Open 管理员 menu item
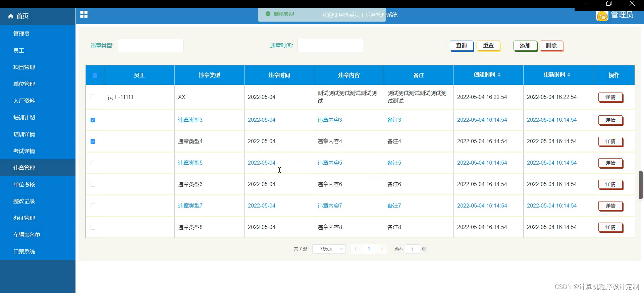The width and height of the screenshot is (644, 293). click(x=38, y=34)
